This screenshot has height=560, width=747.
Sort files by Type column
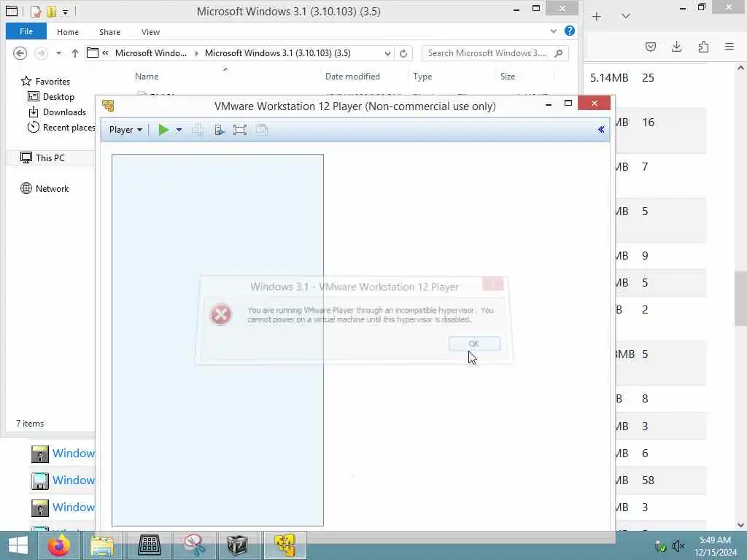pyautogui.click(x=422, y=76)
